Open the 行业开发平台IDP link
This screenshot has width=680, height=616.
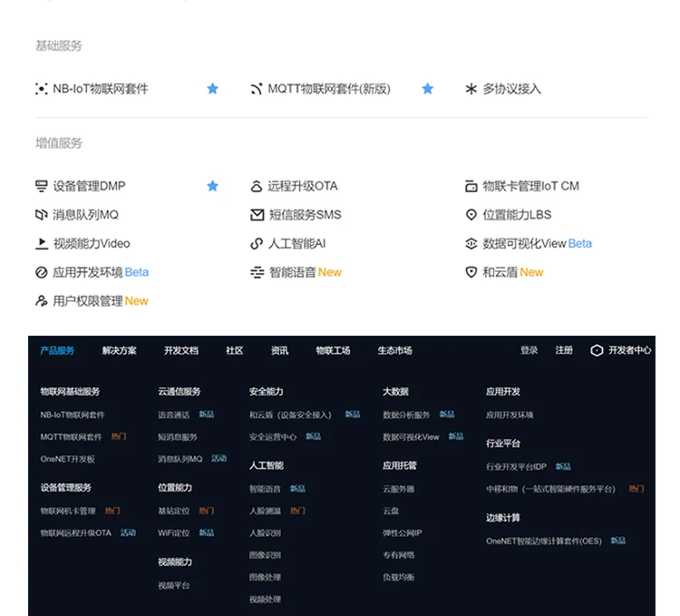click(516, 467)
